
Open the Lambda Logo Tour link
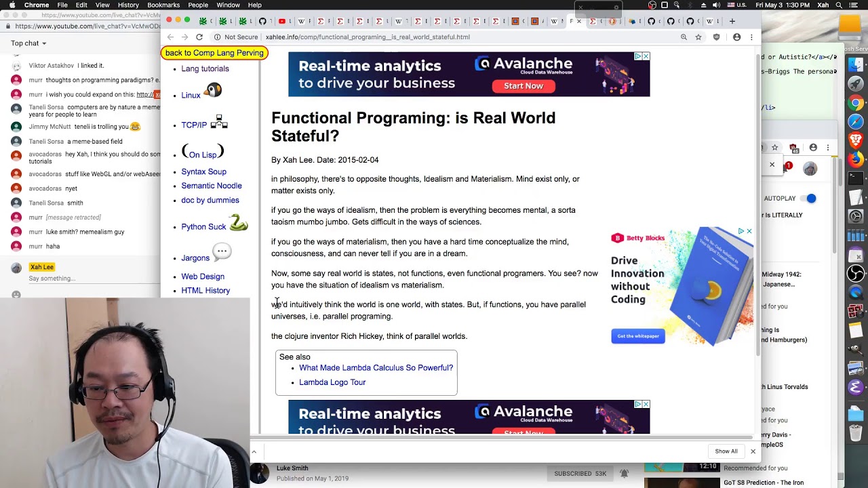coord(332,382)
